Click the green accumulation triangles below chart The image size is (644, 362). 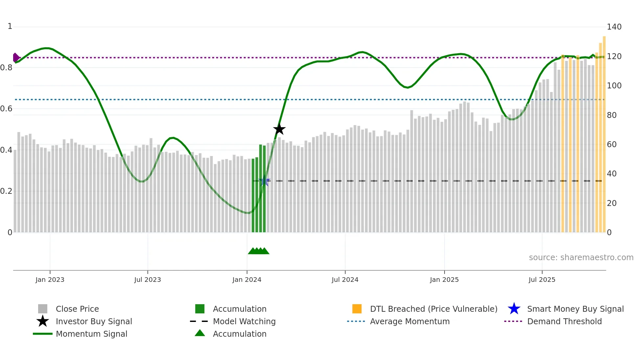[x=259, y=251]
